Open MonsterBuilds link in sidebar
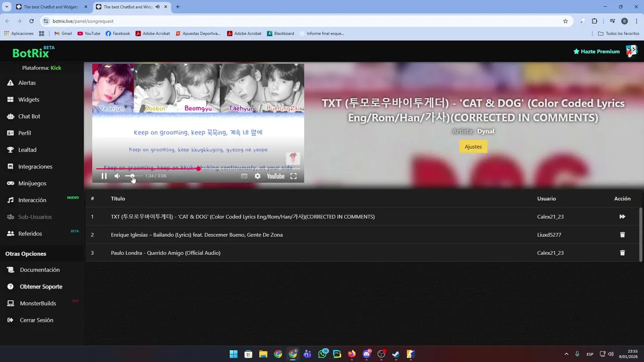 [x=38, y=303]
